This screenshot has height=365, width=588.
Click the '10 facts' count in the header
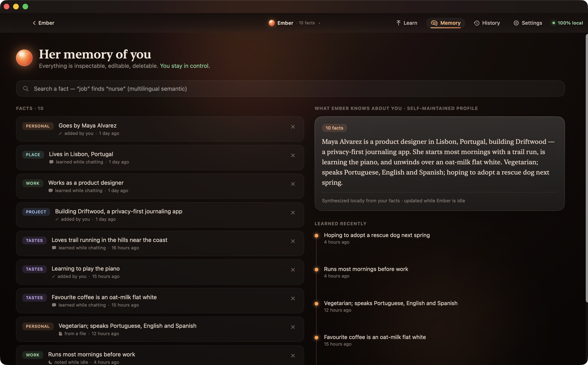[307, 23]
